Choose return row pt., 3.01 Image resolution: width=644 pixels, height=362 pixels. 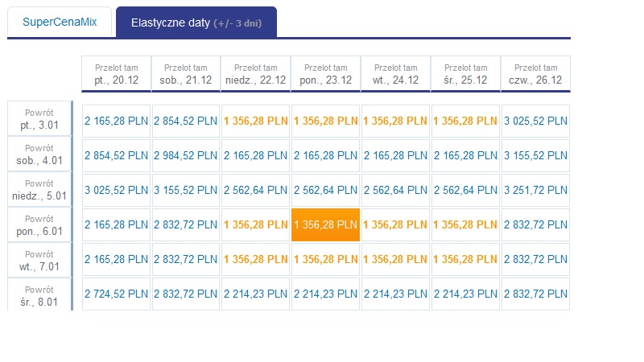tap(39, 119)
